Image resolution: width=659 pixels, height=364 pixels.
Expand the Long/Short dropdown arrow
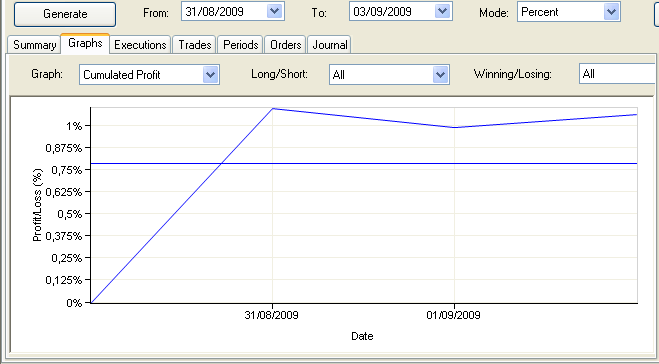440,75
